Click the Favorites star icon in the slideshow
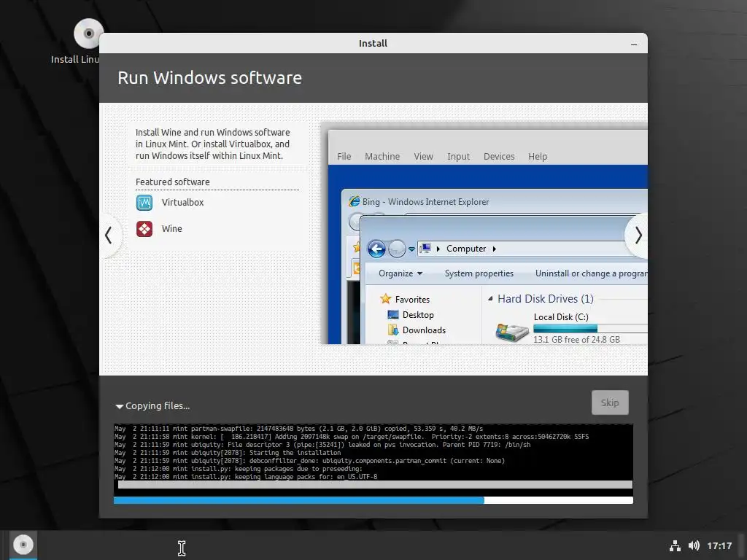This screenshot has height=560, width=747. coord(385,299)
